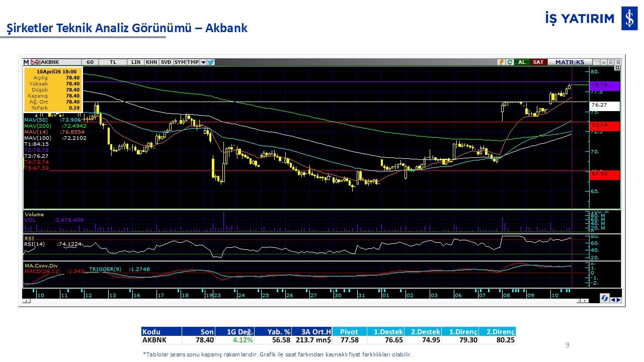Click the orange lightning bolt icon
This screenshot has height=362, width=644.
coord(501,62)
